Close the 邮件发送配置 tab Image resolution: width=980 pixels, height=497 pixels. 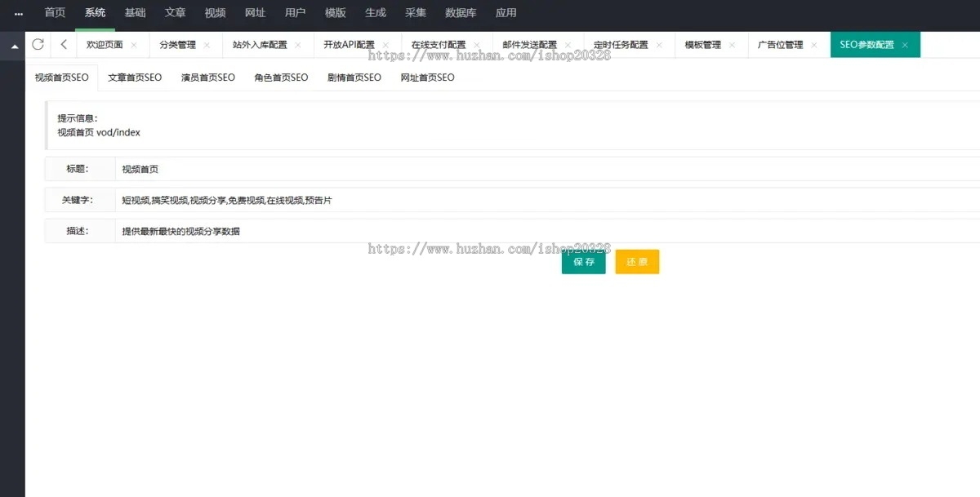(x=568, y=46)
